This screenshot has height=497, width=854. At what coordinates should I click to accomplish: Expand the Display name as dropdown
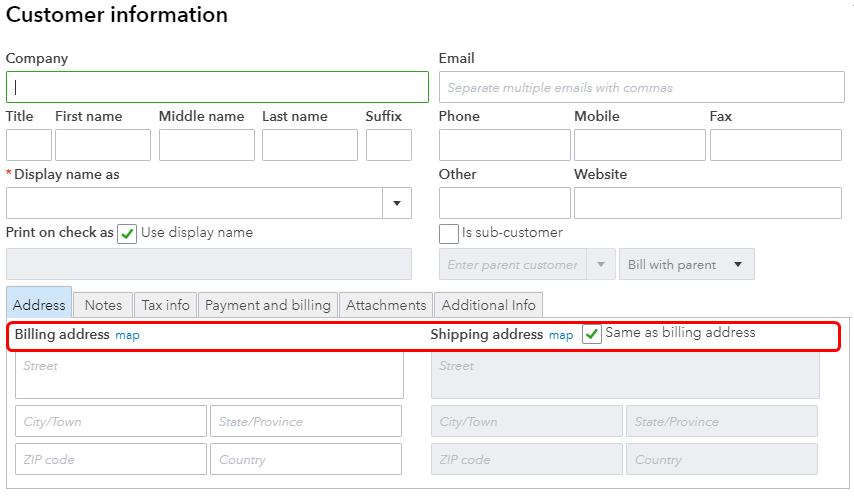[397, 203]
